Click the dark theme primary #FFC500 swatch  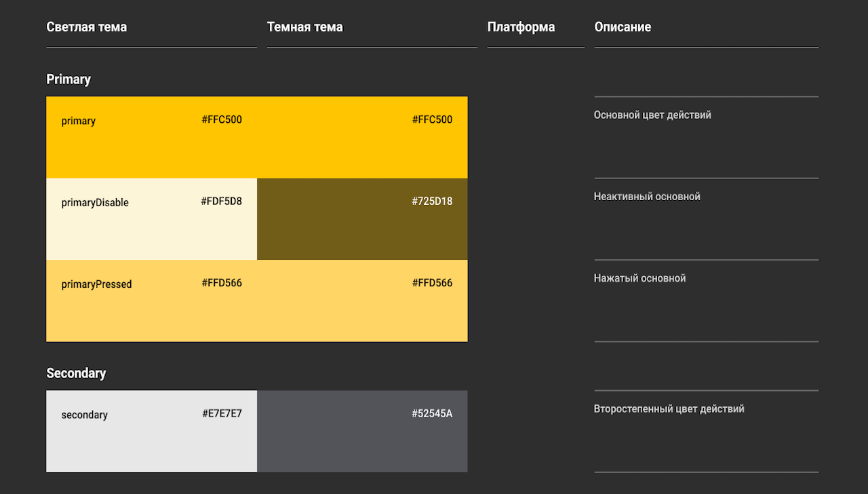click(362, 138)
